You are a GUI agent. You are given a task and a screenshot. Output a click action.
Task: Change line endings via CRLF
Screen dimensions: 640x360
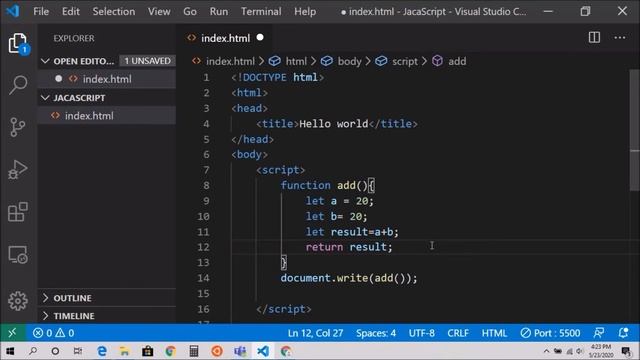tap(458, 333)
